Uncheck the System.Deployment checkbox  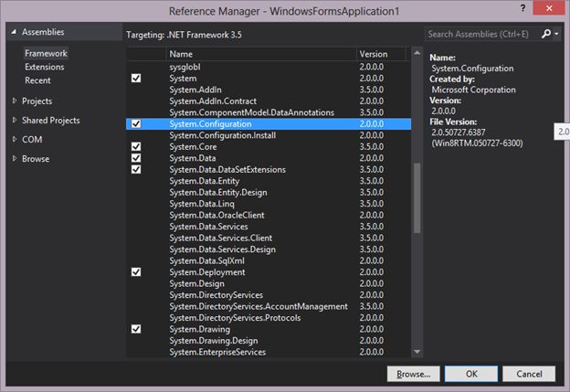click(x=136, y=272)
